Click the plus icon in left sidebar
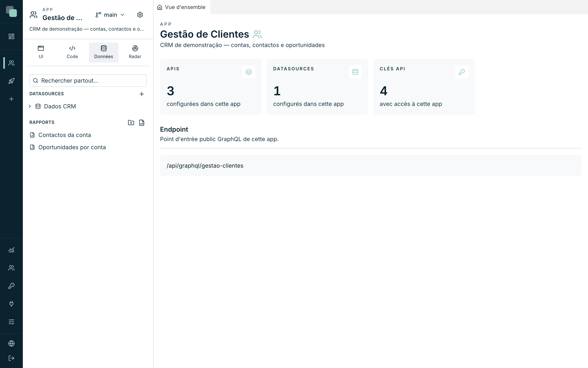 (11, 99)
